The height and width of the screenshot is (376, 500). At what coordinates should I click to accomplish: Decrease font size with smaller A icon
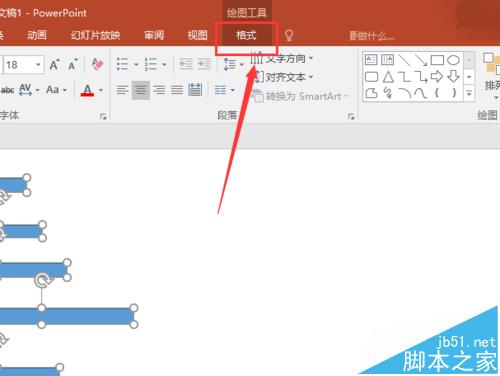(x=73, y=64)
